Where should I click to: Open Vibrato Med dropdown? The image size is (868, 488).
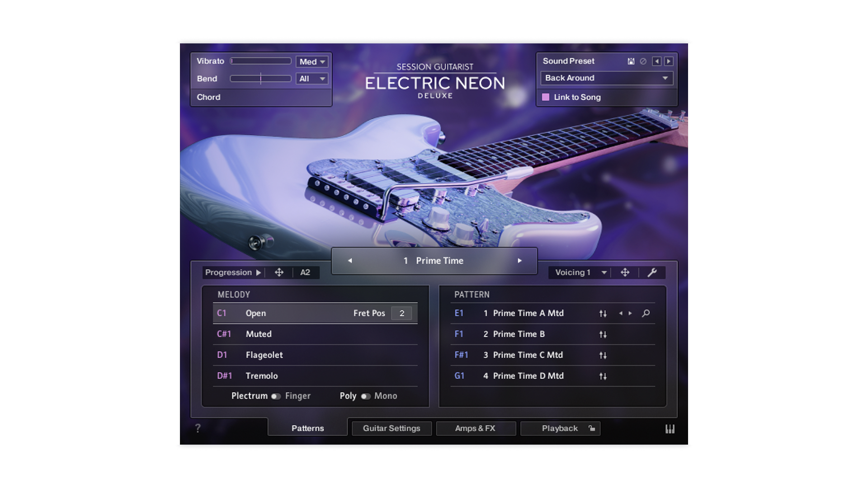pyautogui.click(x=312, y=61)
